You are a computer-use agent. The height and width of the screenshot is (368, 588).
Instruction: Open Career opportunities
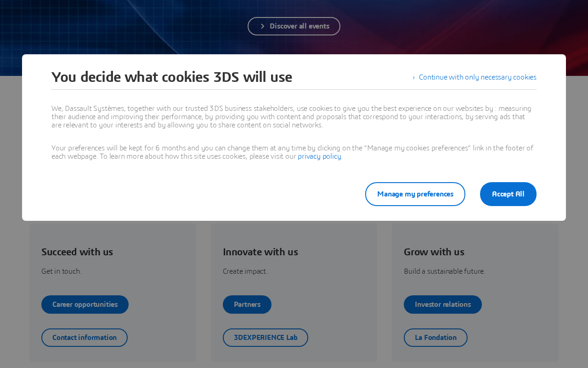pos(85,305)
